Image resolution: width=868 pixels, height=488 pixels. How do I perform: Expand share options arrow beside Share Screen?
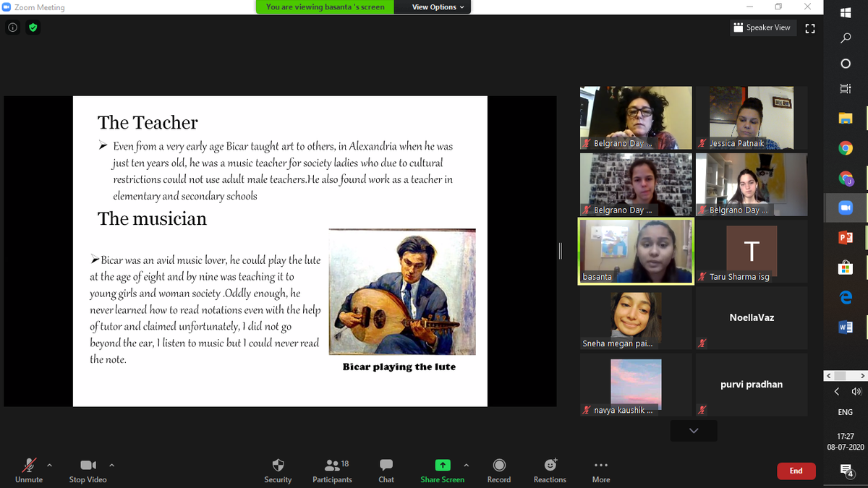467,465
